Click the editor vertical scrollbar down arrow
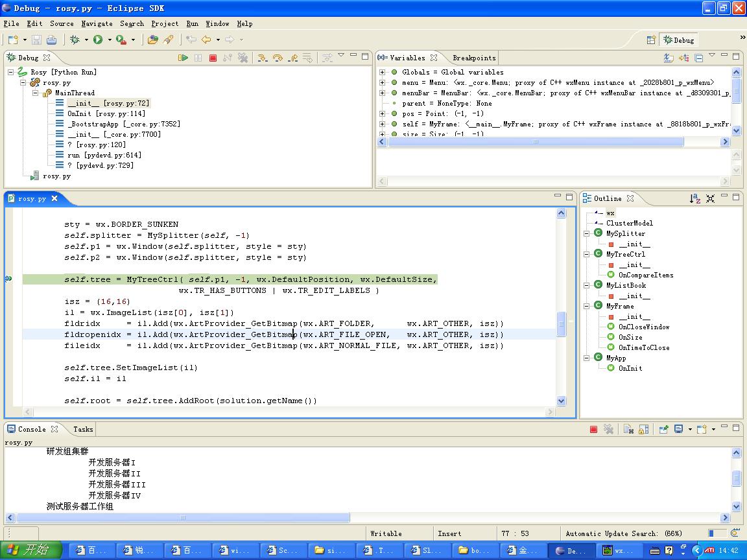 pos(561,401)
